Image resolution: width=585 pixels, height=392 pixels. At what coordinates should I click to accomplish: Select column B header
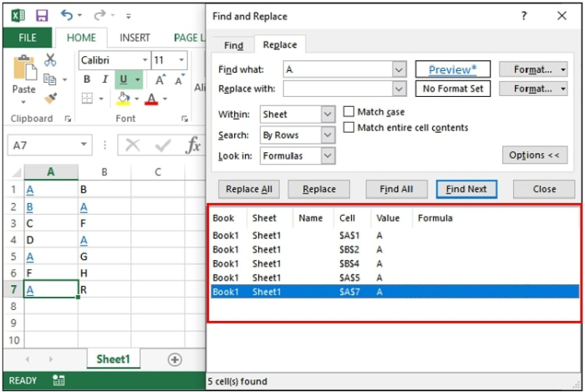point(104,172)
